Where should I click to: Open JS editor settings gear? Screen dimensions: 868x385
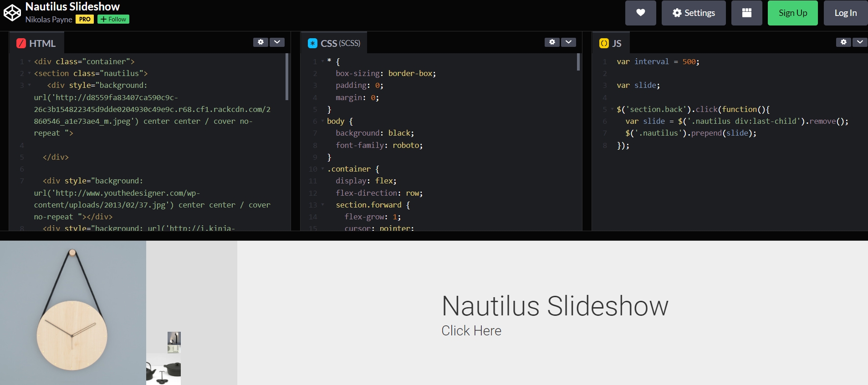tap(843, 42)
